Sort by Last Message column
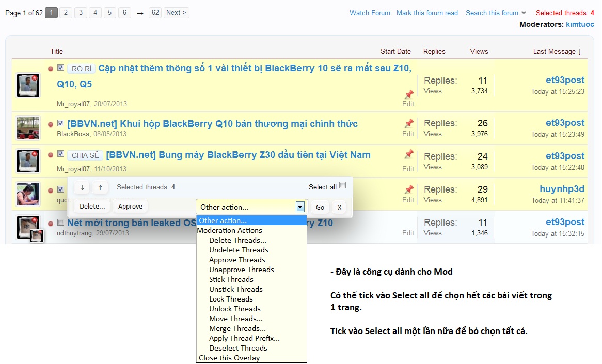Viewport: 602px width, 364px height. tap(557, 52)
